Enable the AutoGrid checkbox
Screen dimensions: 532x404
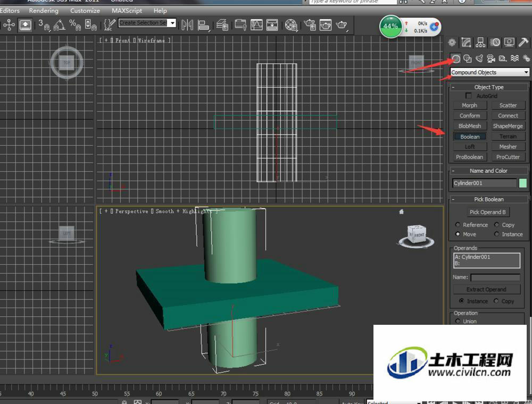[469, 96]
